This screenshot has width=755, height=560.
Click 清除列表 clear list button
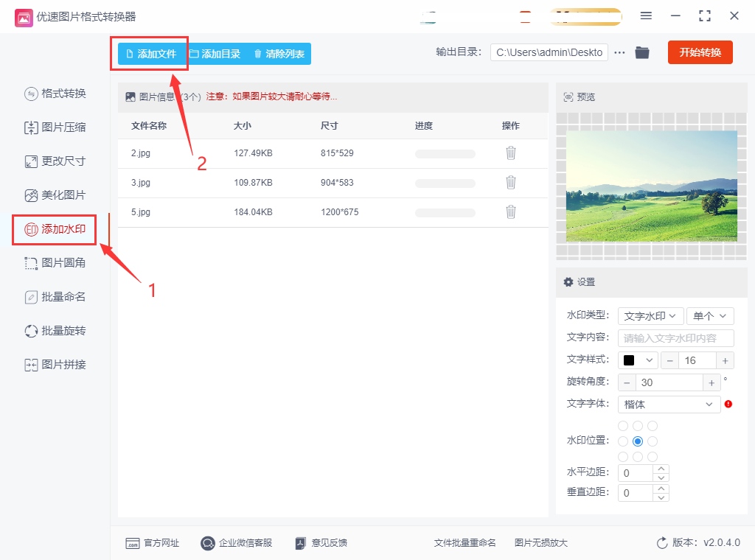(279, 54)
